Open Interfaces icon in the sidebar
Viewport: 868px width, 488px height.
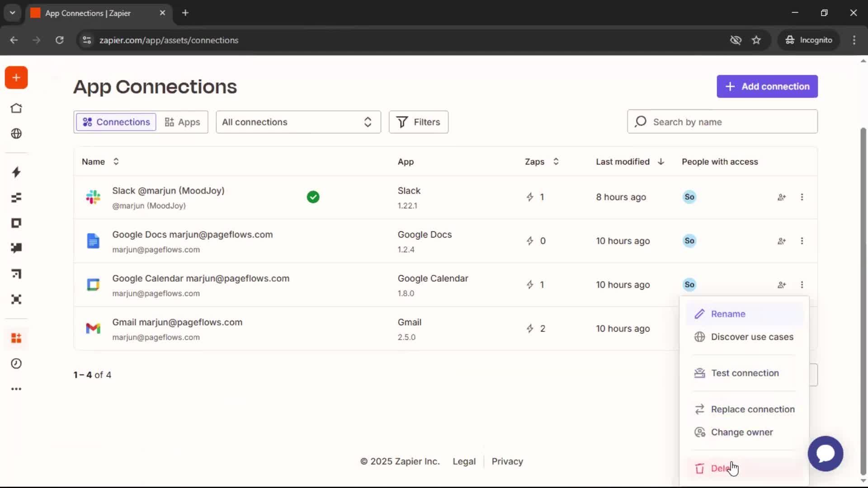pos(16,223)
